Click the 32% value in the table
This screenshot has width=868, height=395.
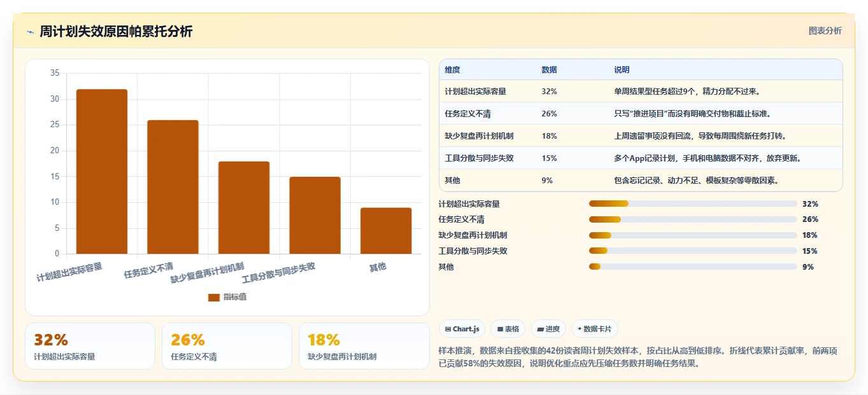click(x=549, y=92)
